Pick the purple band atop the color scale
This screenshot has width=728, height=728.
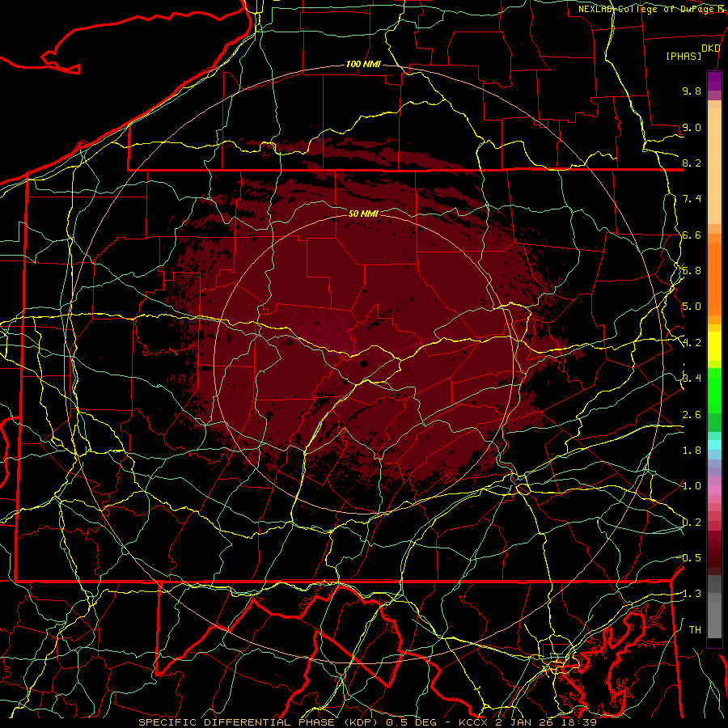(x=714, y=81)
